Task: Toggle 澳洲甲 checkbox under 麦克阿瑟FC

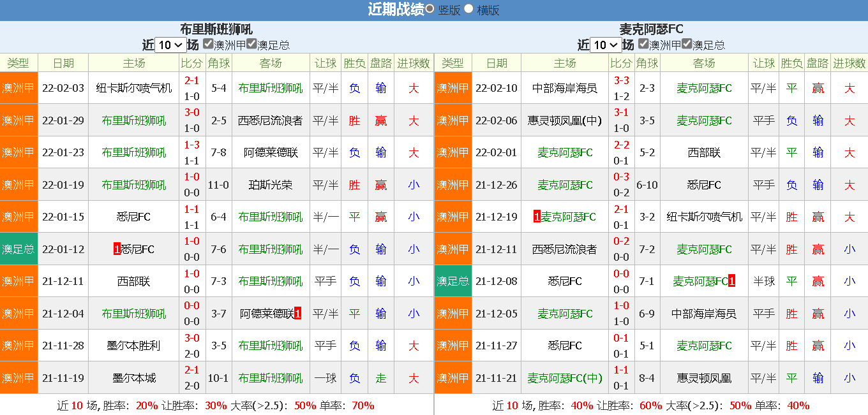Action: [x=643, y=44]
